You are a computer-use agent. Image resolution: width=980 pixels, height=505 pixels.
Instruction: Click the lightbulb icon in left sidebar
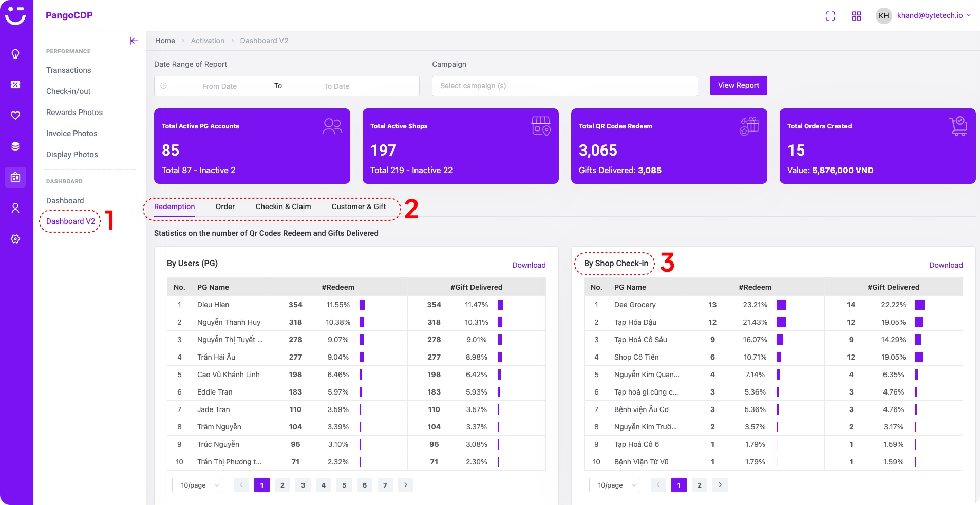point(15,54)
